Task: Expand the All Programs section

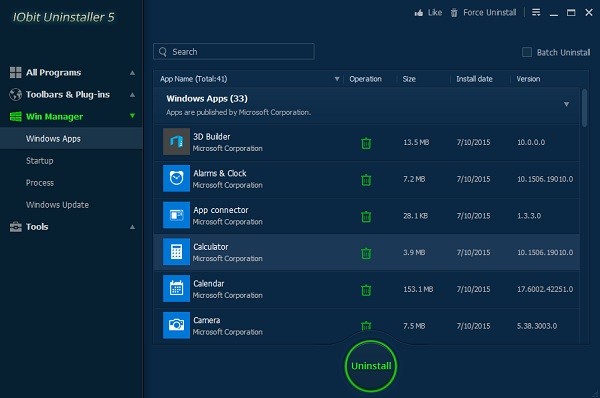Action: click(x=132, y=72)
